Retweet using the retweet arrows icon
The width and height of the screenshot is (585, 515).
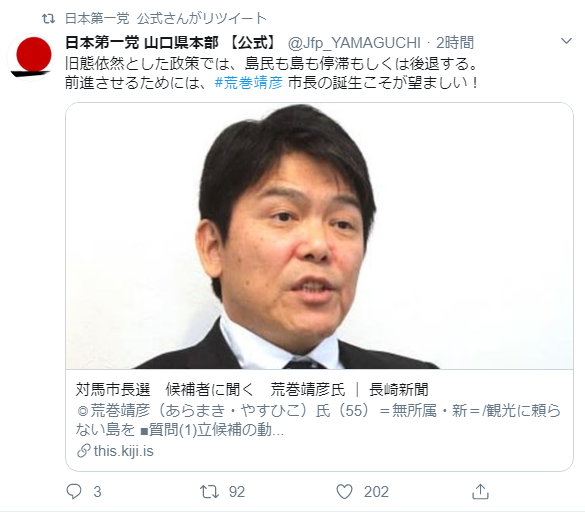(x=209, y=491)
